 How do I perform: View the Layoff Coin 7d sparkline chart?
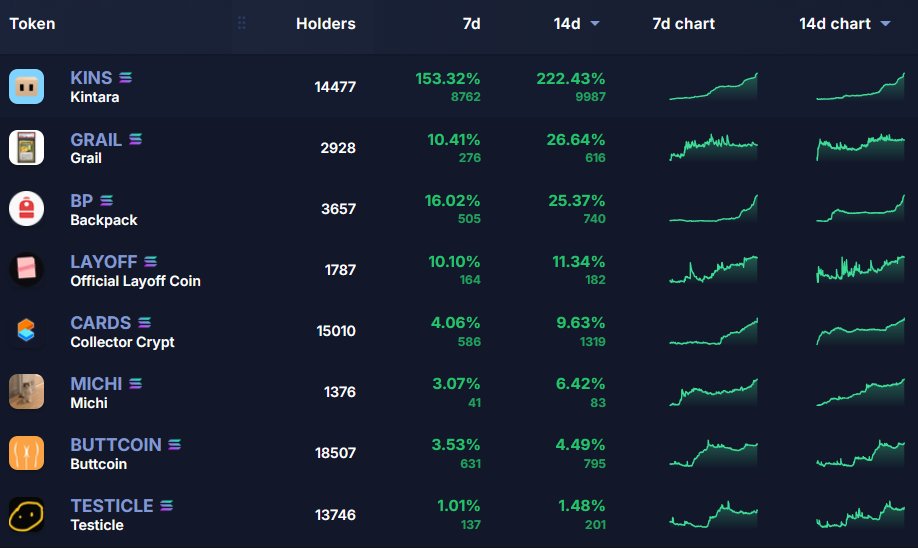pos(713,269)
